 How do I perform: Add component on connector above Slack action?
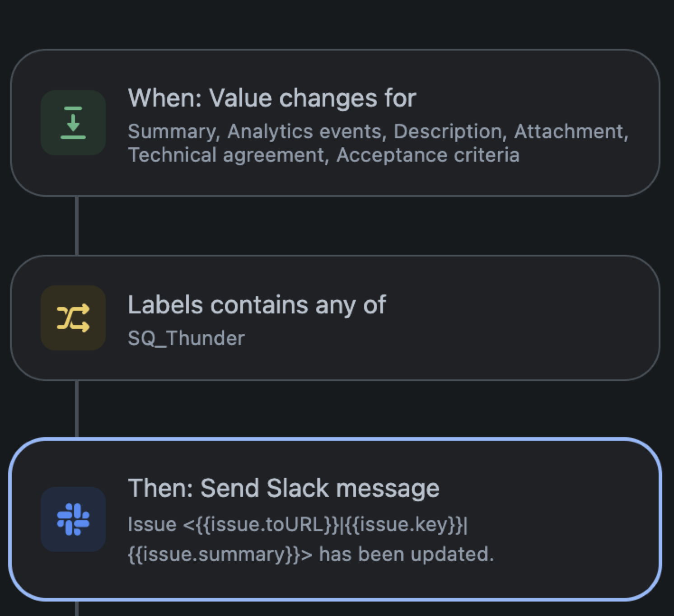click(77, 409)
